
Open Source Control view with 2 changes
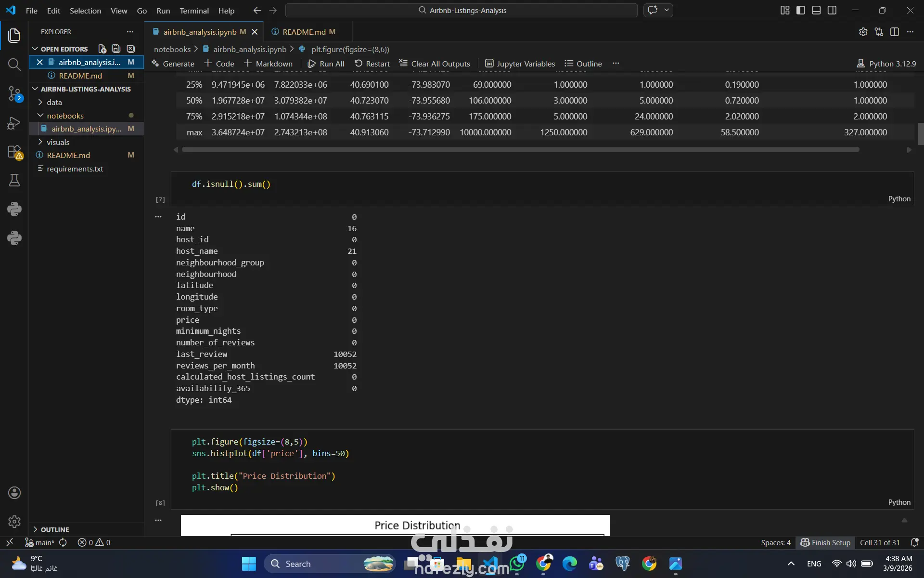14,93
